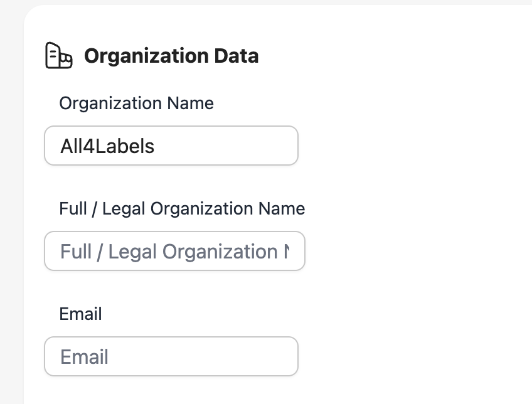Click the label above the Email textbox
Screen dimensions: 532x404
[80, 314]
